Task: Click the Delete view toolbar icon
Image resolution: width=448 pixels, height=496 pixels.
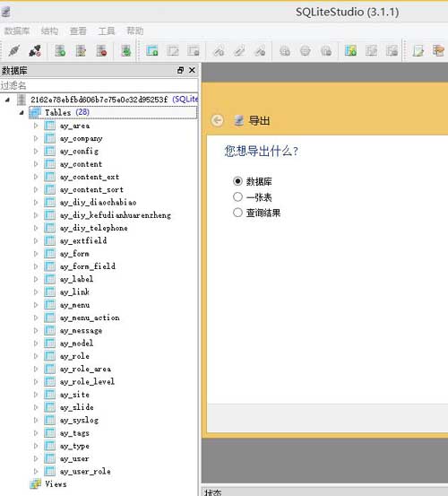Action: pos(392,50)
